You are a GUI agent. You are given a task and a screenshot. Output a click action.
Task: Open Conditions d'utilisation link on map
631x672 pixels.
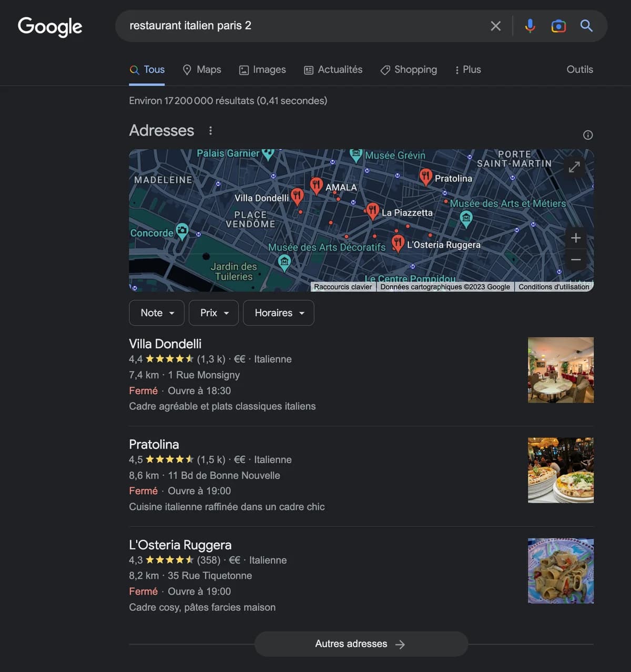[x=554, y=287]
